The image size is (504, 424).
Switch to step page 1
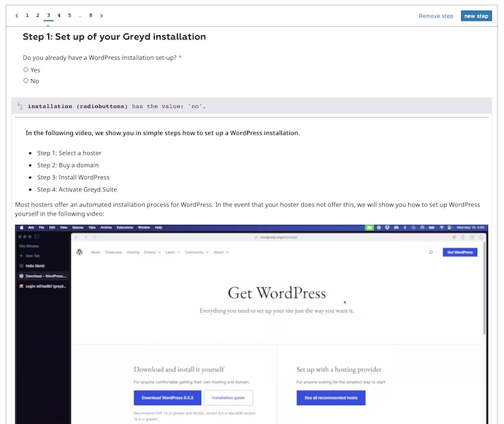click(x=27, y=15)
